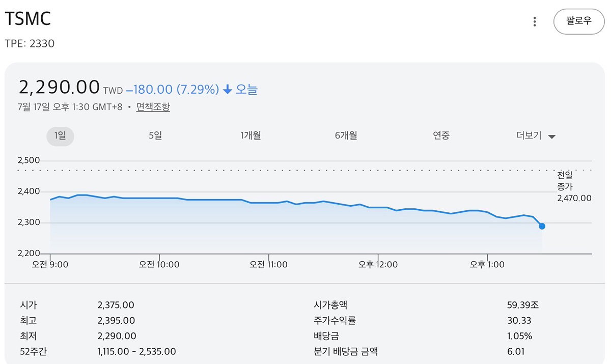The image size is (611, 364).
Task: Switch to the 5일 chart range
Action: [x=155, y=136]
